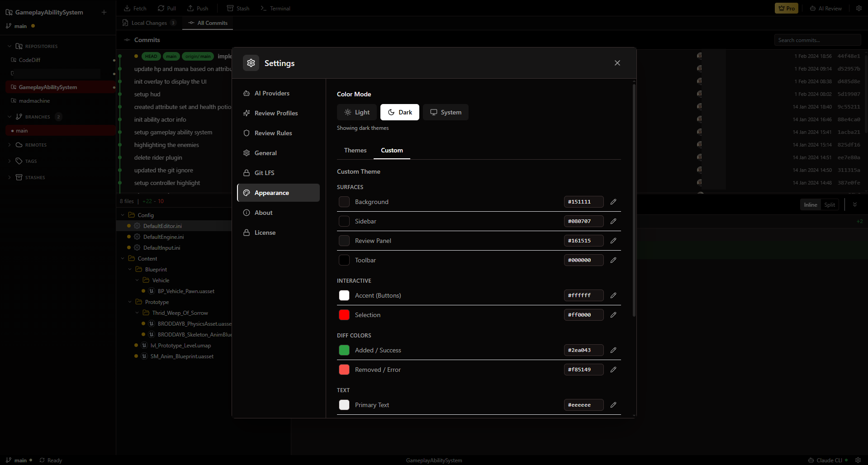The image size is (868, 465).
Task: Add a repository with the plus icon
Action: pos(104,12)
